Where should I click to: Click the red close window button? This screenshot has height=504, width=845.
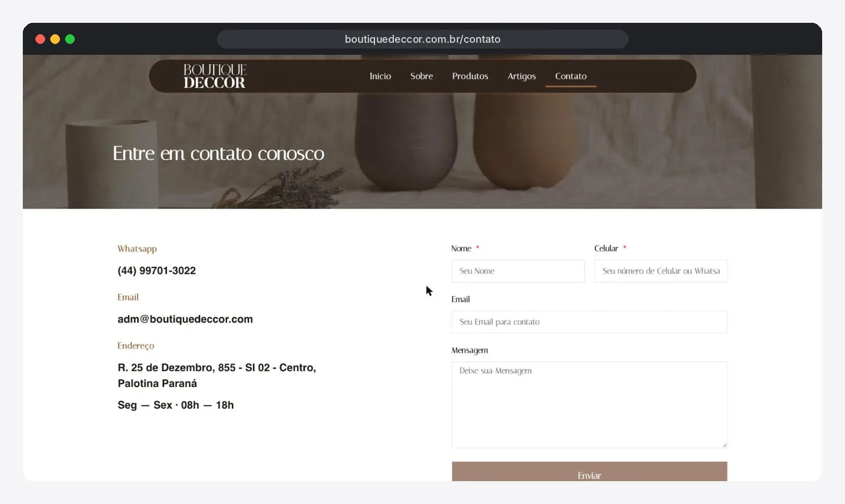point(40,39)
